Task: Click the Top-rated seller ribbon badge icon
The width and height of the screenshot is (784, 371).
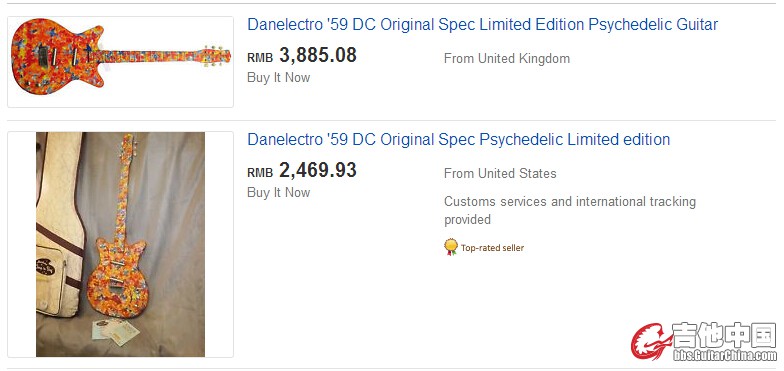Action: (x=450, y=247)
